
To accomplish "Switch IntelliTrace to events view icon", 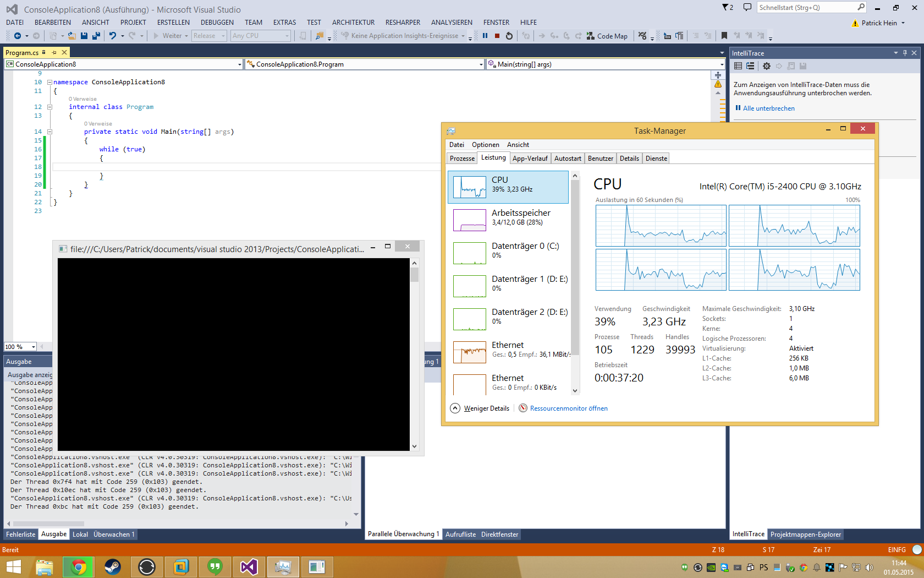I will click(x=738, y=66).
